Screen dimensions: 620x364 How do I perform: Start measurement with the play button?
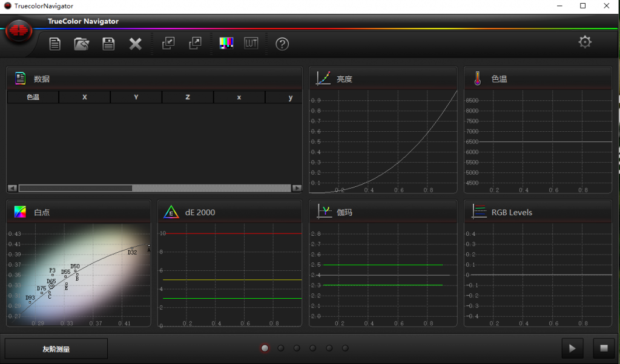coord(572,348)
